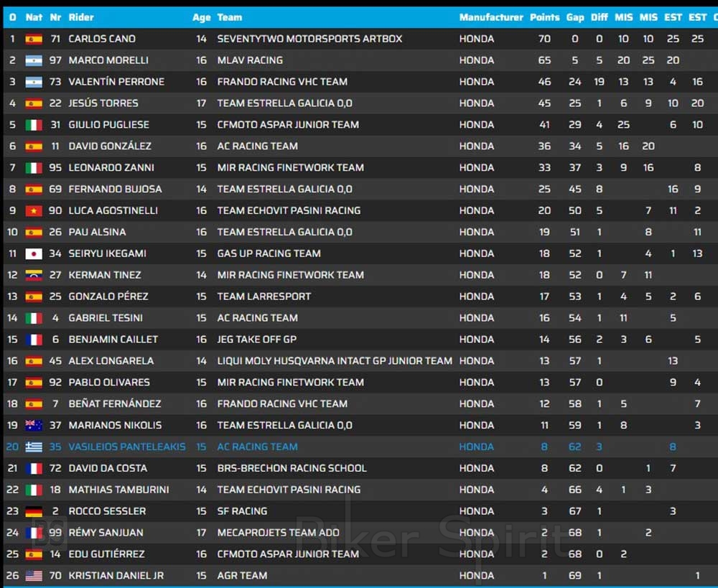
Task: Sort the table by the Points column header
Action: [x=544, y=17]
